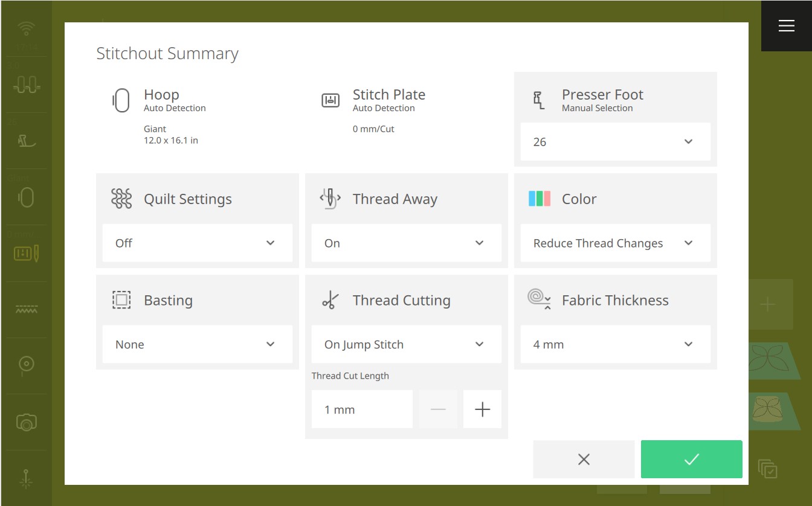Click the Giant 12.0 x 16.1 in text
This screenshot has height=506, width=812.
[171, 135]
